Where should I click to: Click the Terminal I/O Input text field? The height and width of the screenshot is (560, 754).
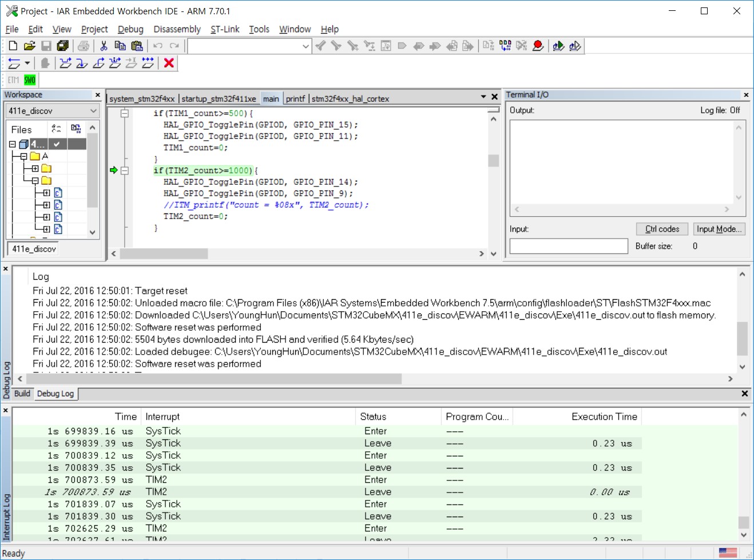tap(569, 246)
